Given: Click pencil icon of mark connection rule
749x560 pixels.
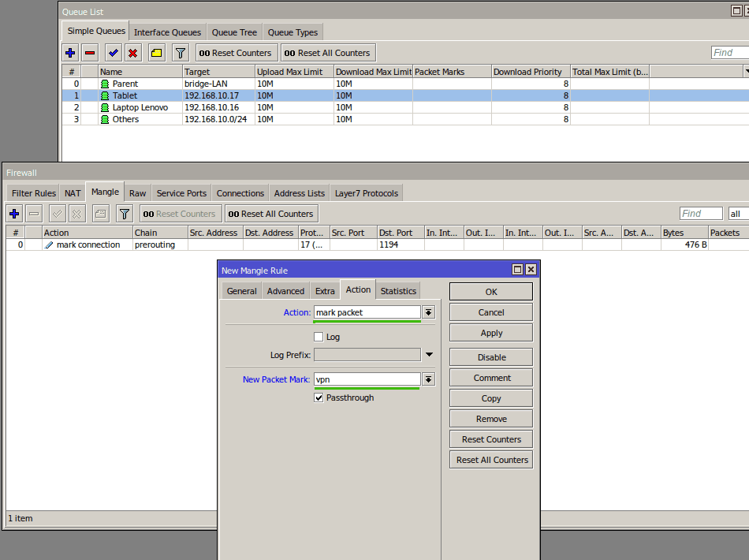Looking at the screenshot, I should pyautogui.click(x=49, y=245).
